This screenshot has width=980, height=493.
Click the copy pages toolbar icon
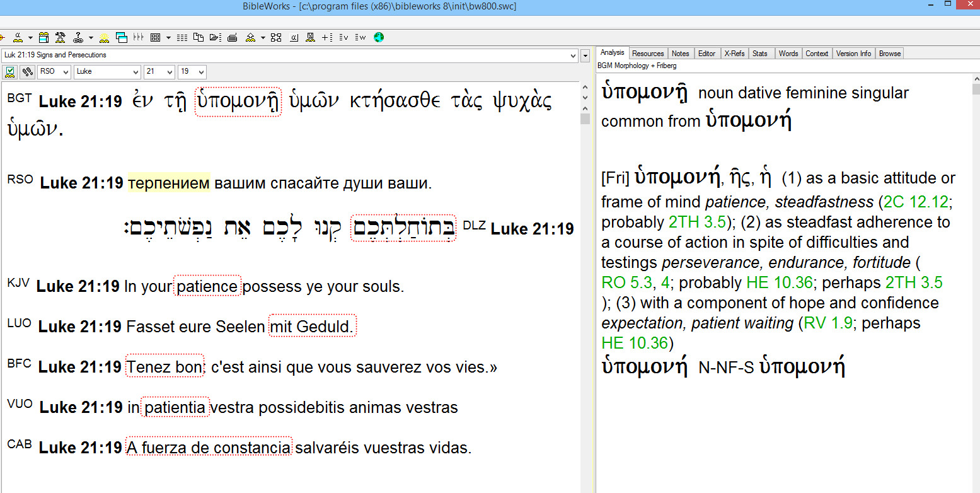pyautogui.click(x=199, y=37)
